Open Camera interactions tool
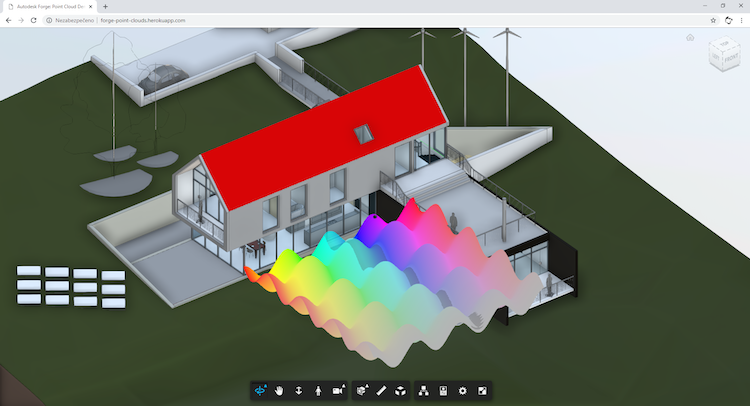 point(338,391)
